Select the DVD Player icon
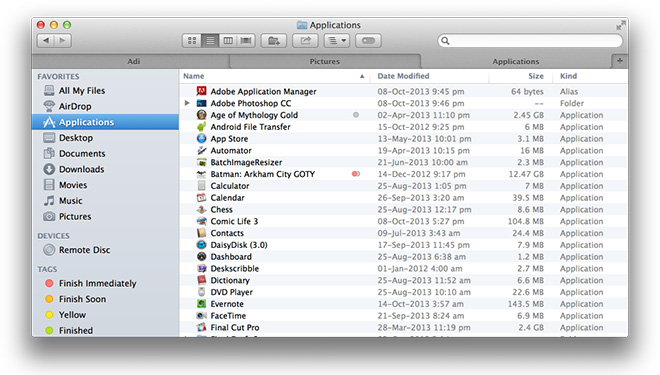 [x=202, y=292]
